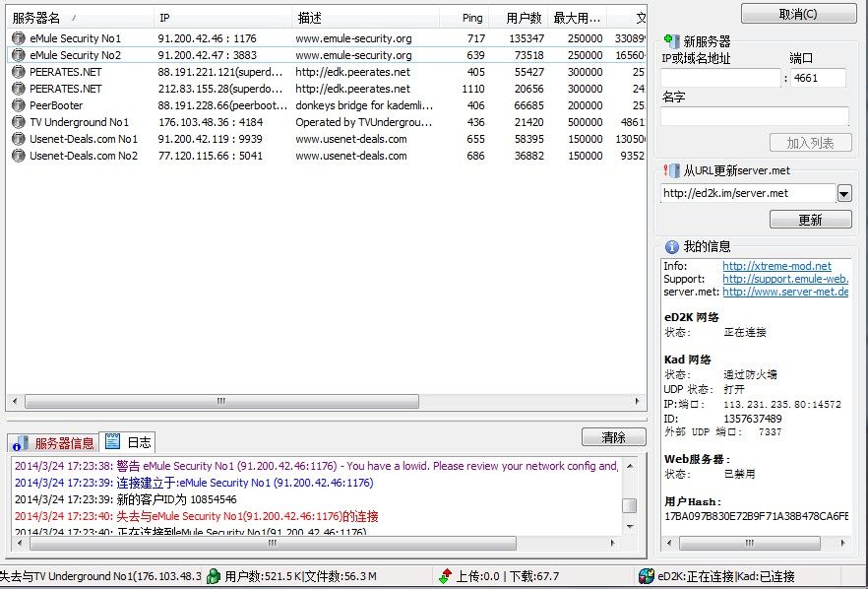
Task: Click the purple 警告 lowid log line
Action: tap(316, 466)
